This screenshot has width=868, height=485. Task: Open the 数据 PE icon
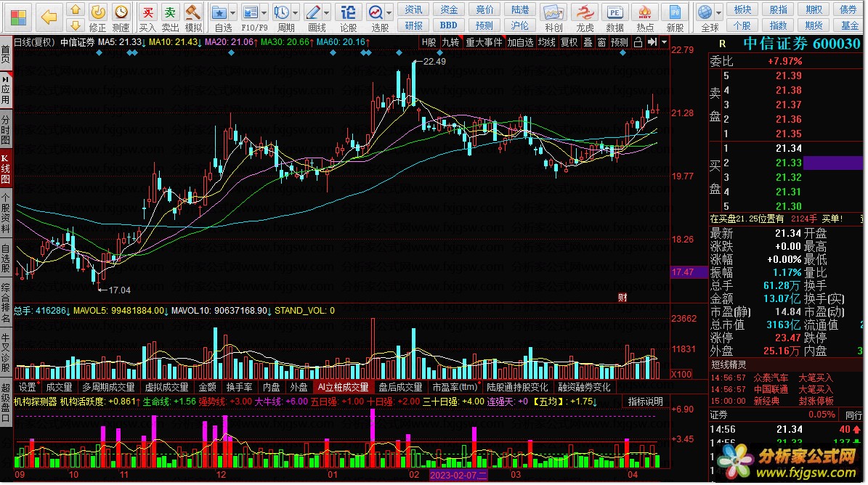[615, 12]
